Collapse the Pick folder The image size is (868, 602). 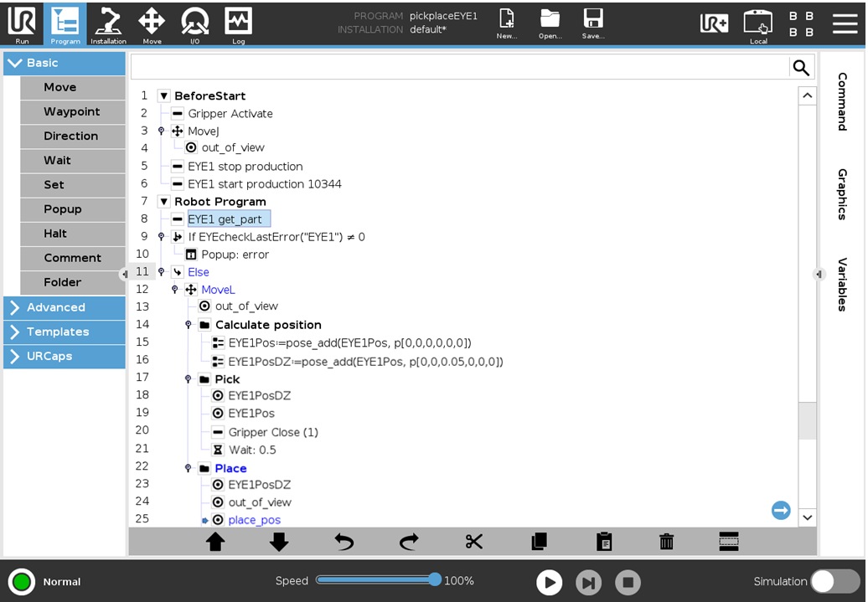click(x=189, y=379)
